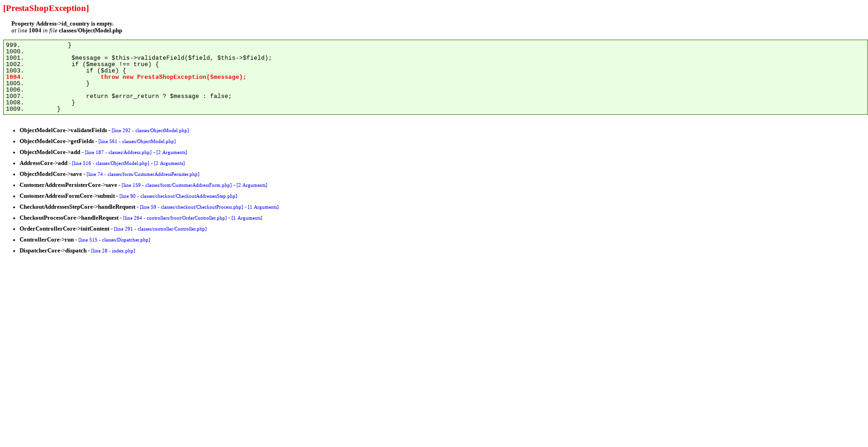Click the CustomerAddressFormCore->submit entry name

(67, 196)
